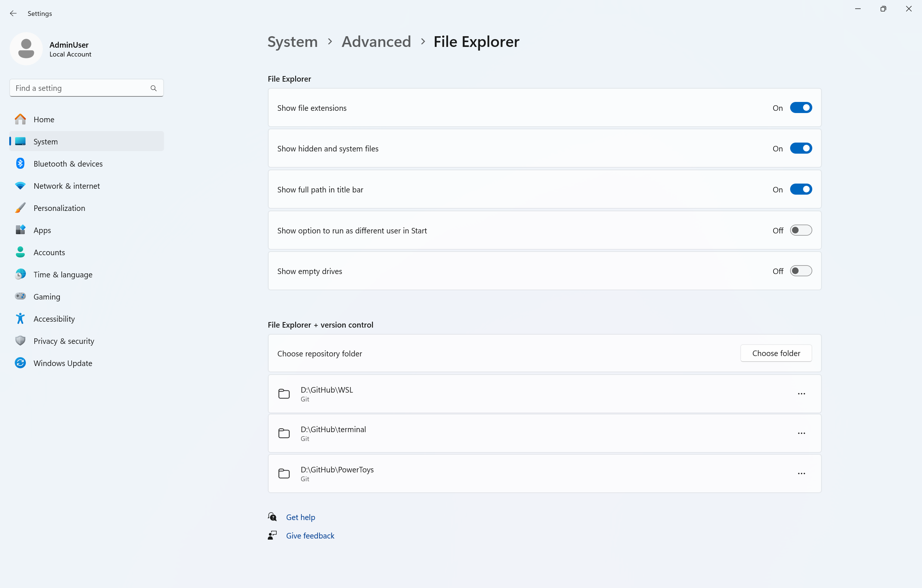Image resolution: width=922 pixels, height=588 pixels.
Task: Select the Personalization brush icon
Action: [x=20, y=208]
